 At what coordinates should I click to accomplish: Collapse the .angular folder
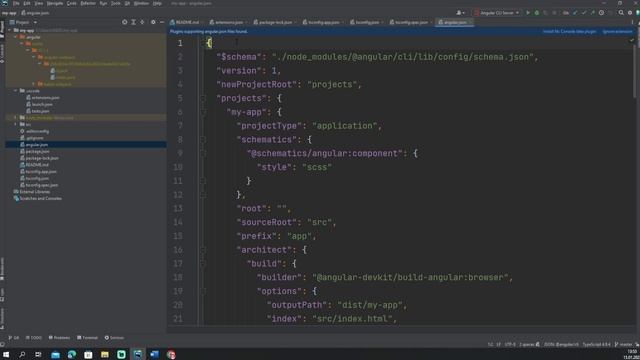tap(16, 37)
